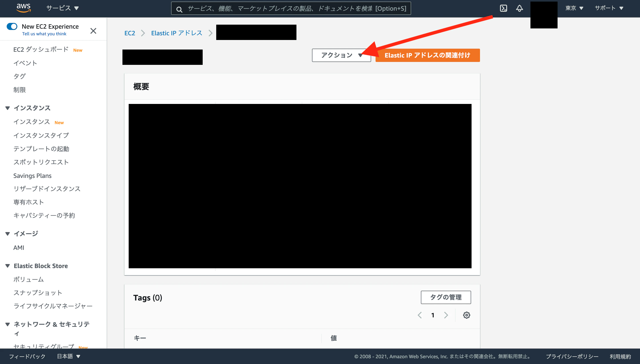Click the EC2 breadcrumb link

click(130, 33)
